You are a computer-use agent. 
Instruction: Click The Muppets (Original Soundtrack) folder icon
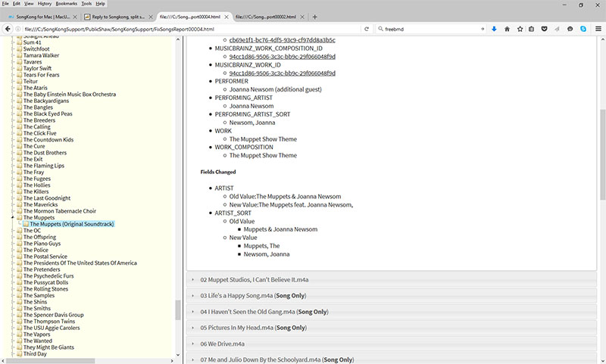click(x=26, y=224)
